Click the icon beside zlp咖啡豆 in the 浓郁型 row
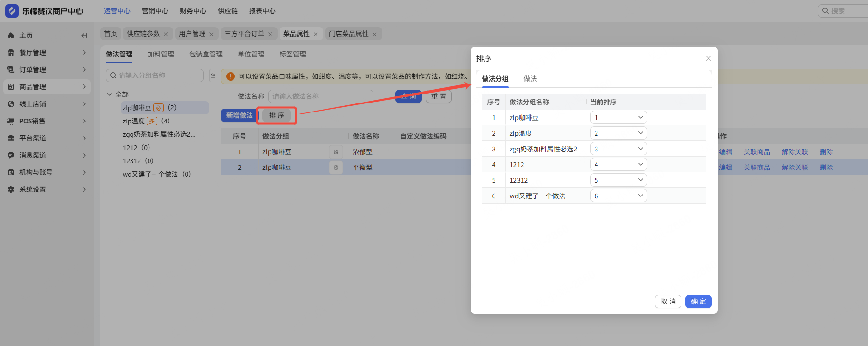The height and width of the screenshot is (346, 868). point(336,152)
